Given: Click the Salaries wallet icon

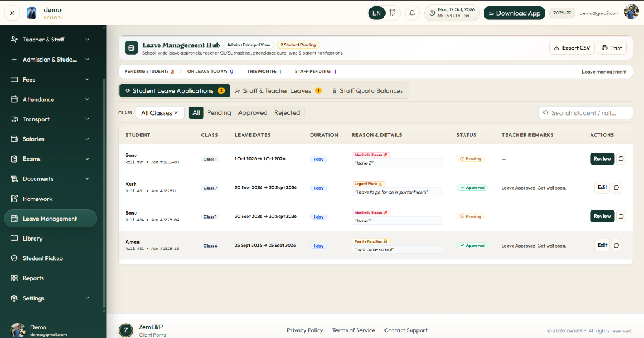Looking at the screenshot, I should pos(14,139).
